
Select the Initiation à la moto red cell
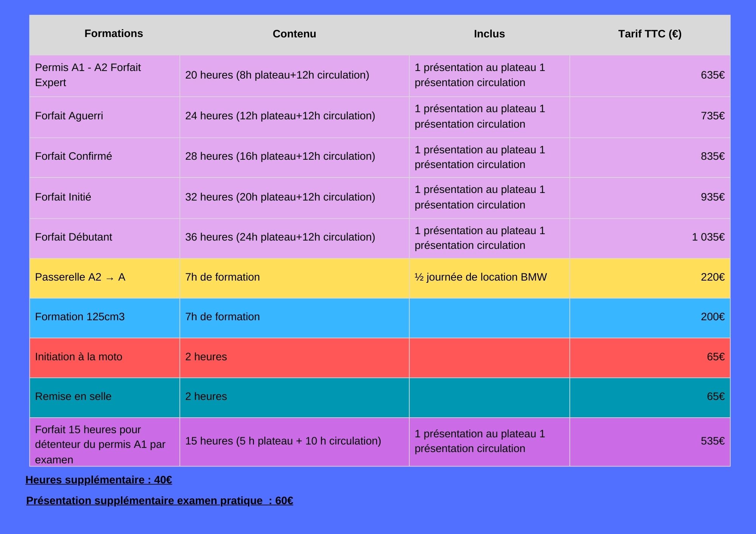pos(79,357)
